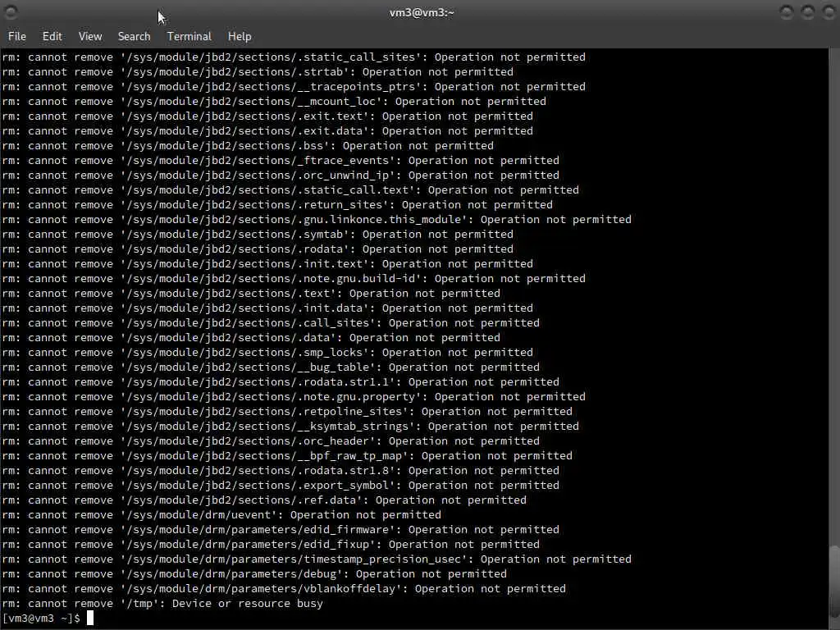Click the drm parameters 'debug' error line
This screenshot has width=840, height=630.
[x=254, y=573]
